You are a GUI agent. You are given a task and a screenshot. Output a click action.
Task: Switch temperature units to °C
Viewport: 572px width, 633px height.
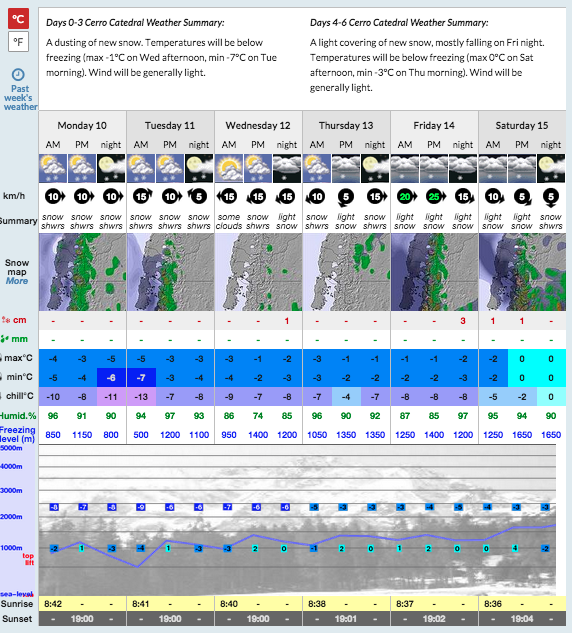coord(18,19)
